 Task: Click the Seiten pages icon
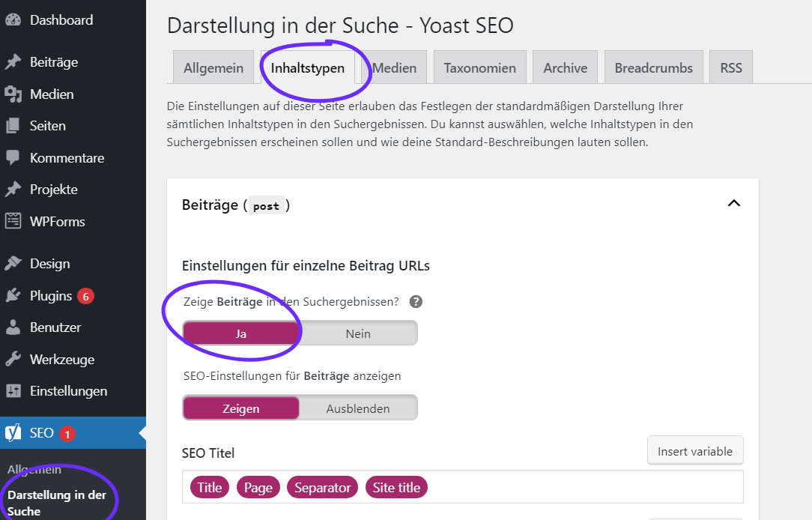[13, 126]
